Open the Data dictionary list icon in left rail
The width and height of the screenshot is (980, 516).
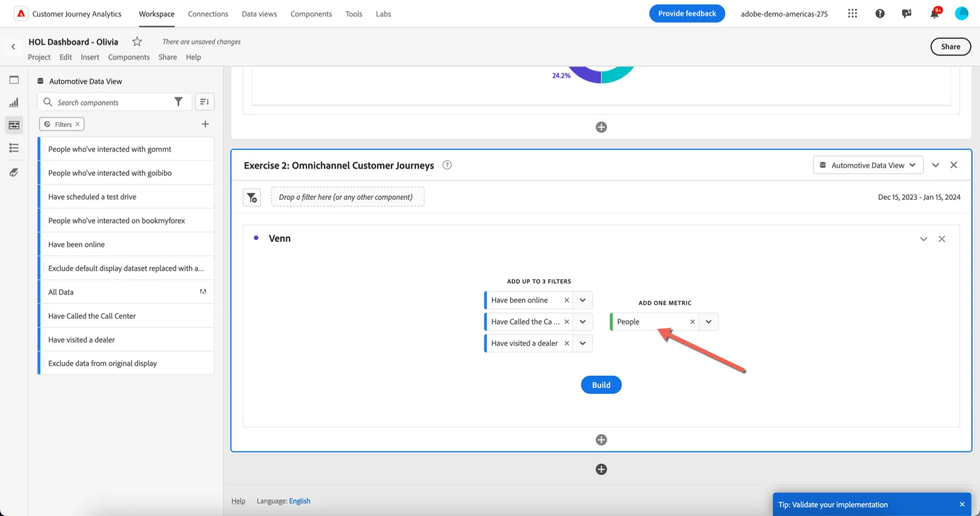point(14,148)
